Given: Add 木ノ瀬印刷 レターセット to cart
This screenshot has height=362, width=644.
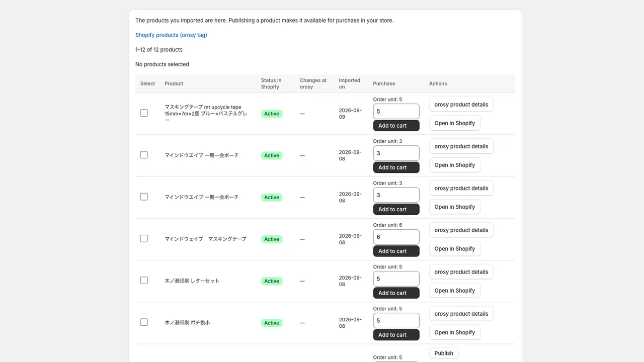Looking at the screenshot, I should coord(396,293).
